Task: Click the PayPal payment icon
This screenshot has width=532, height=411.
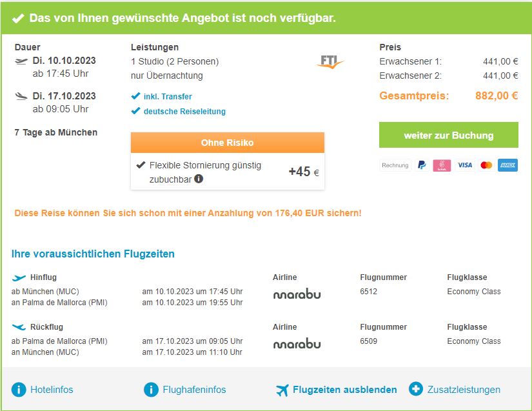Action: tap(422, 165)
